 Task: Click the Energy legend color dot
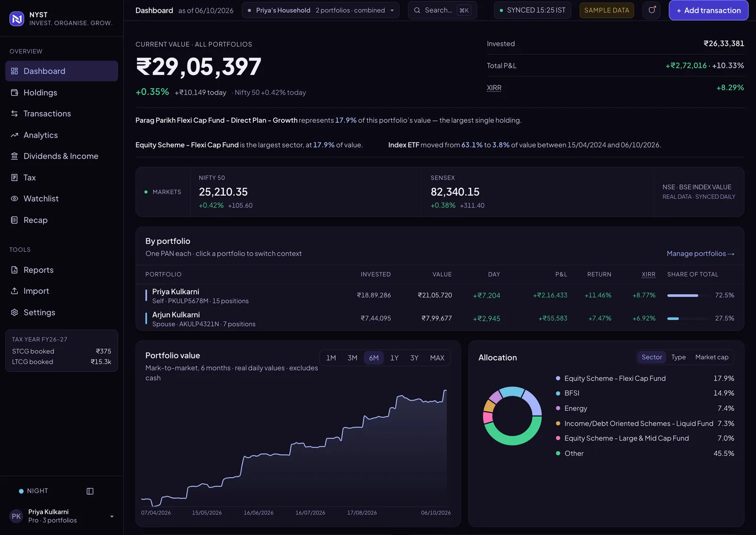[558, 408]
